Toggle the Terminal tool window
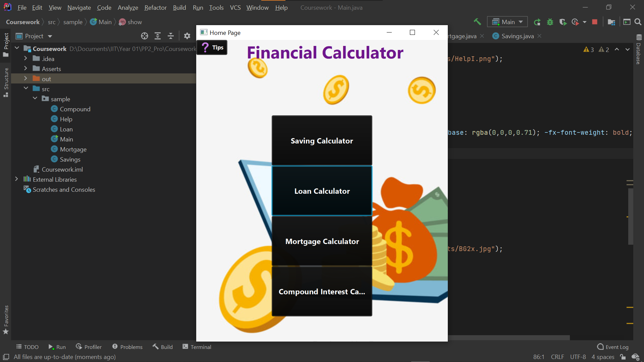The image size is (644, 362). click(x=197, y=347)
